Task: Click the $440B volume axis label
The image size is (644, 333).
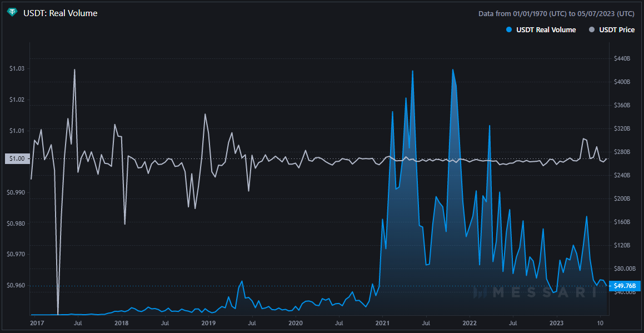Action: coord(621,59)
